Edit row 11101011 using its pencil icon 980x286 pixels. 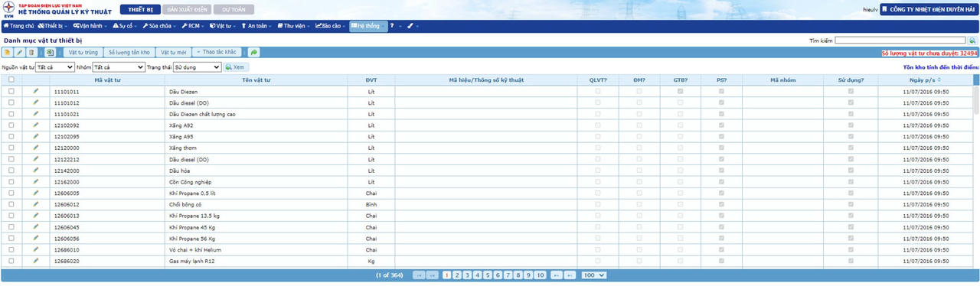coord(35,91)
